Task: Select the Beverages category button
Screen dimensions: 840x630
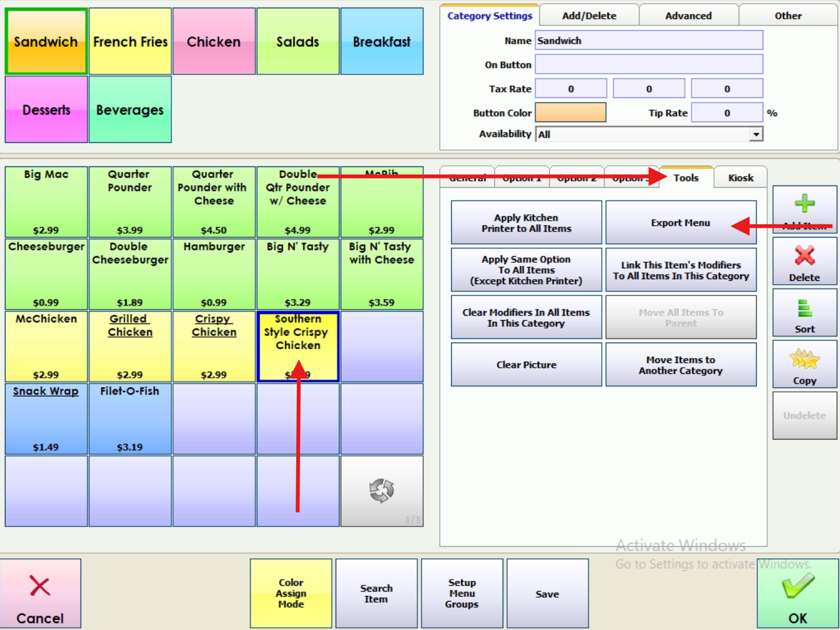Action: pyautogui.click(x=130, y=109)
